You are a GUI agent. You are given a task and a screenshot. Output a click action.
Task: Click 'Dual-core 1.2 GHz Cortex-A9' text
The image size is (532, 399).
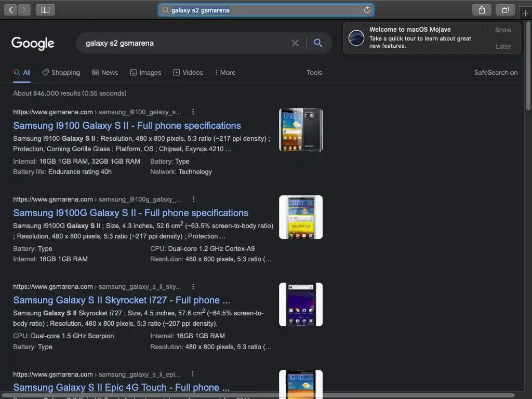(x=211, y=248)
